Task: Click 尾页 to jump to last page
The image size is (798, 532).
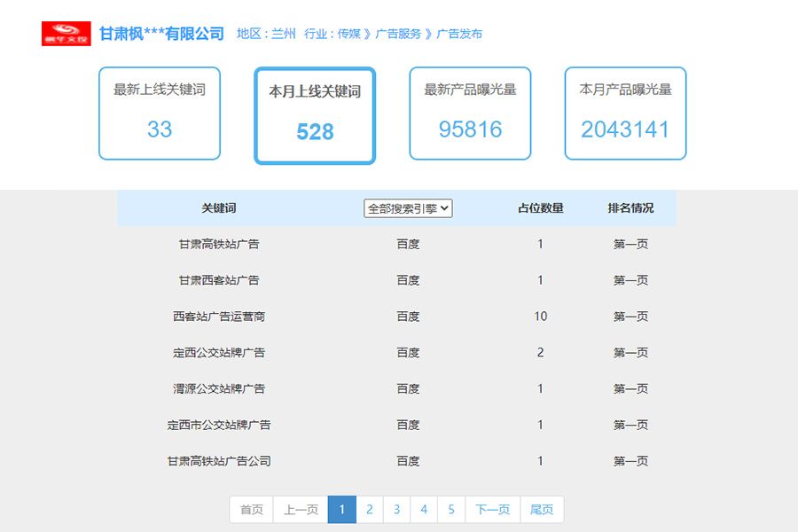Action: pyautogui.click(x=541, y=509)
